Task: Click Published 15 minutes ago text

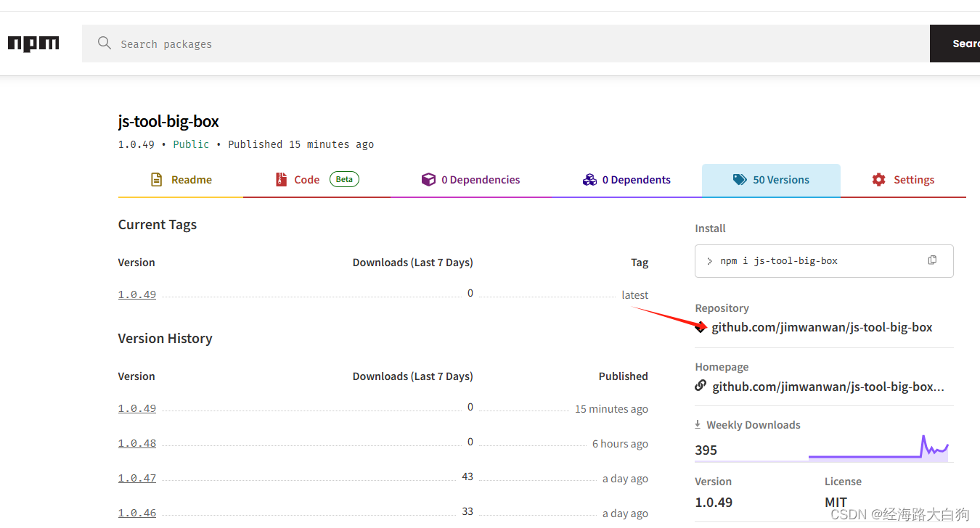Action: 301,144
